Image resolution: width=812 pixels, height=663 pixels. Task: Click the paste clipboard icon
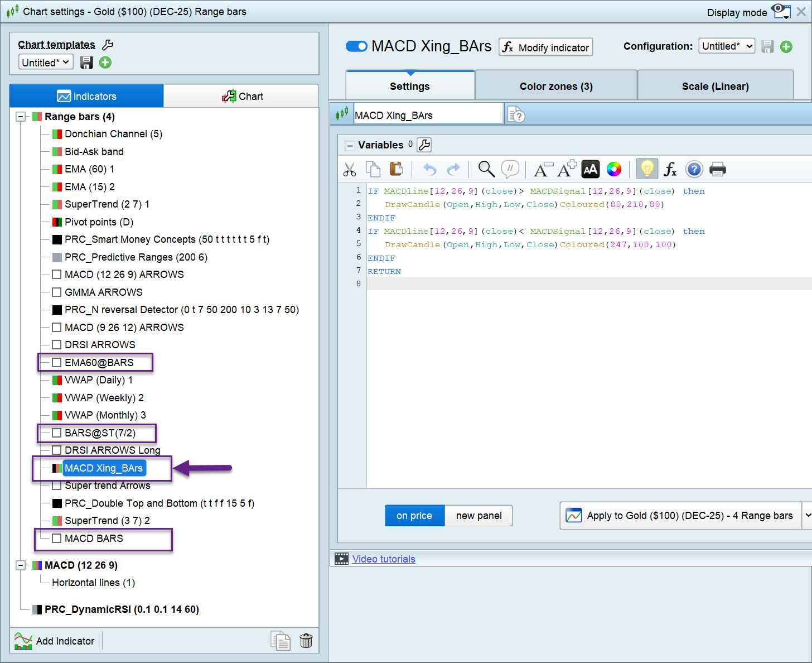[396, 169]
